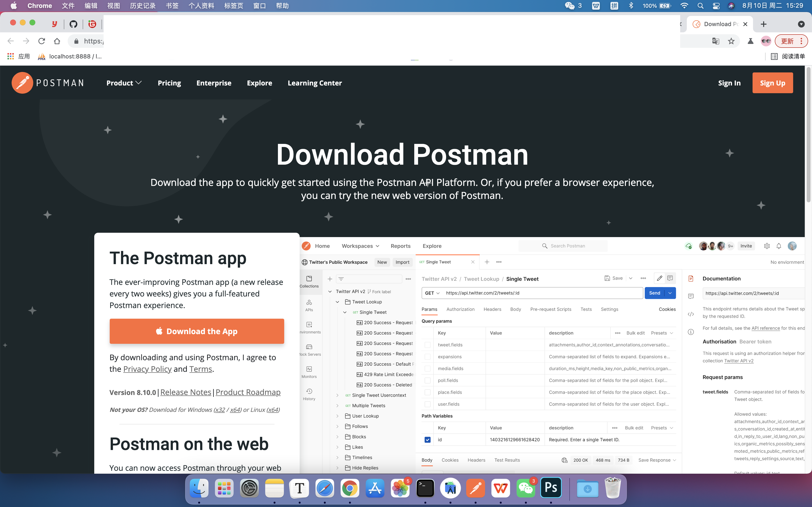Launch Terminal from the dock
This screenshot has height=507, width=812.
[425, 488]
